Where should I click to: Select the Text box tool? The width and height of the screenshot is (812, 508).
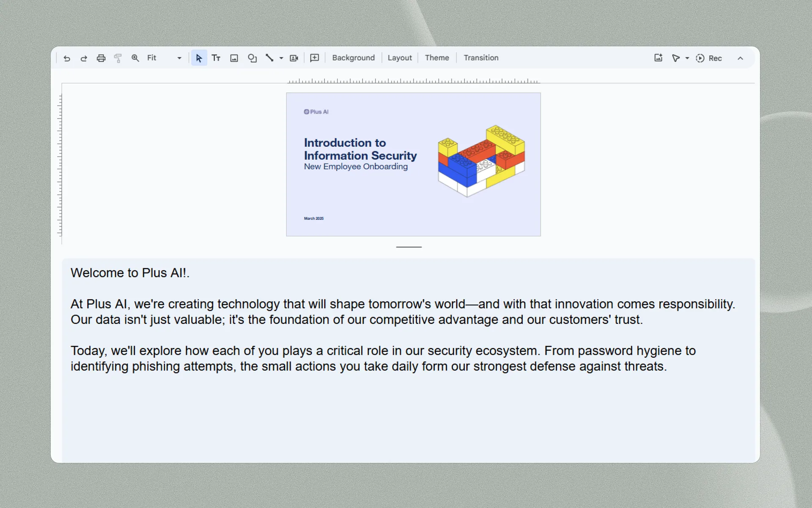click(216, 58)
